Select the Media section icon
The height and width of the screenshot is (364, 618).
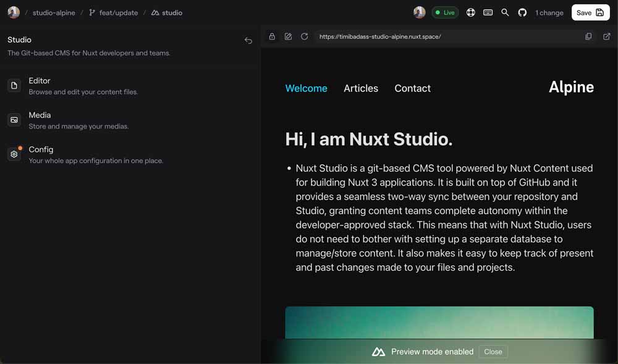point(14,119)
